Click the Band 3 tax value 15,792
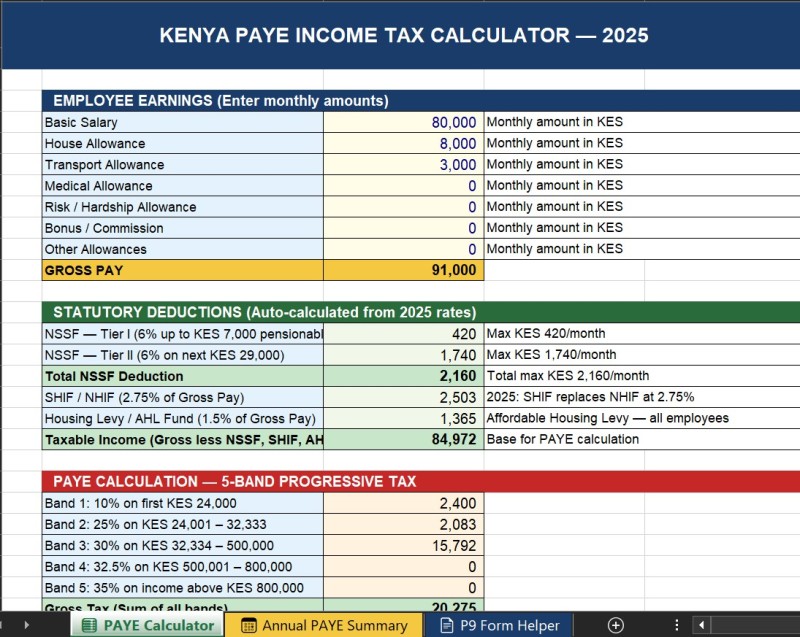This screenshot has width=800, height=637. pos(404,545)
